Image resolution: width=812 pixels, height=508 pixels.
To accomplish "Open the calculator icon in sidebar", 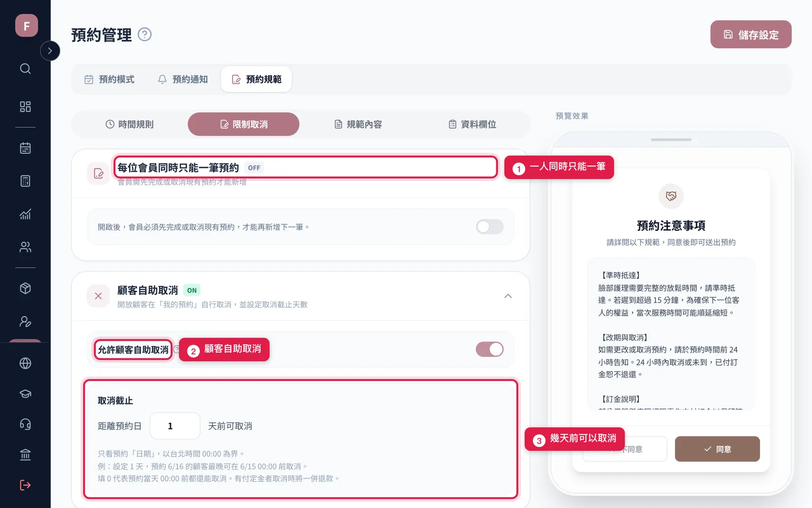I will pyautogui.click(x=25, y=181).
